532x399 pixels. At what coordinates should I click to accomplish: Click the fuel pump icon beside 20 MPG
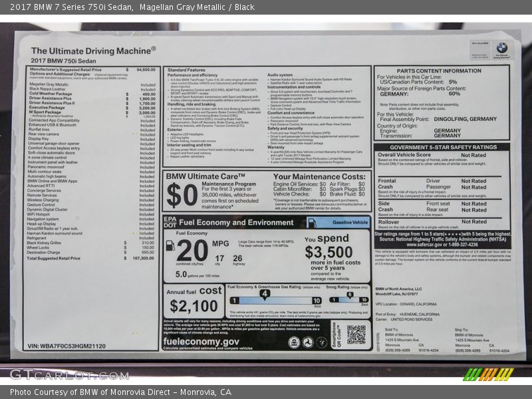point(170,245)
